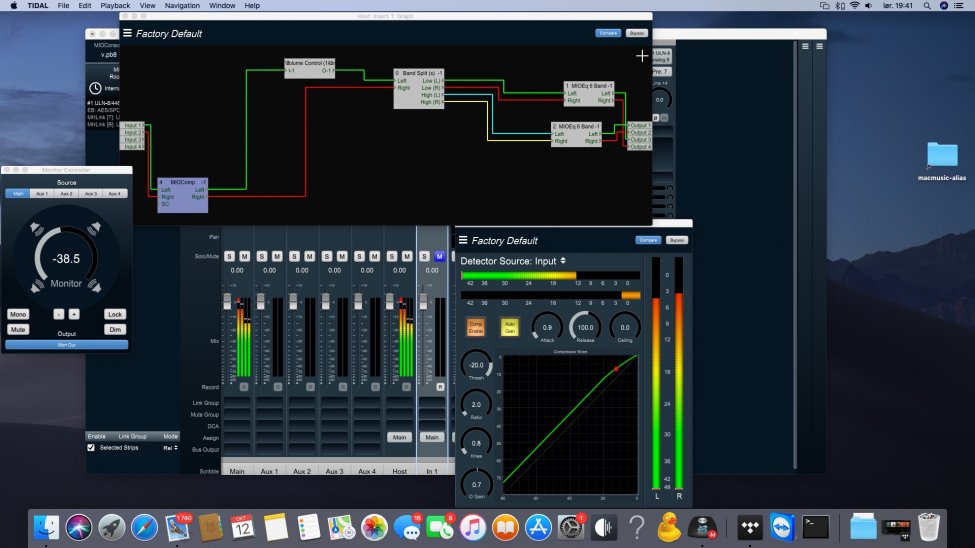Open iTunes from the dock

pyautogui.click(x=473, y=527)
